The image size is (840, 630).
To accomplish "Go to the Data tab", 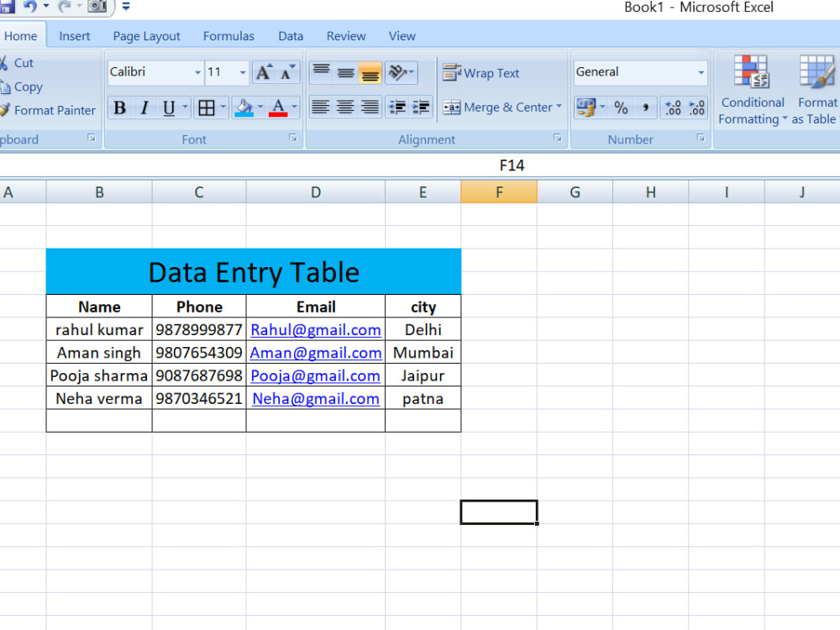I will coord(291,36).
